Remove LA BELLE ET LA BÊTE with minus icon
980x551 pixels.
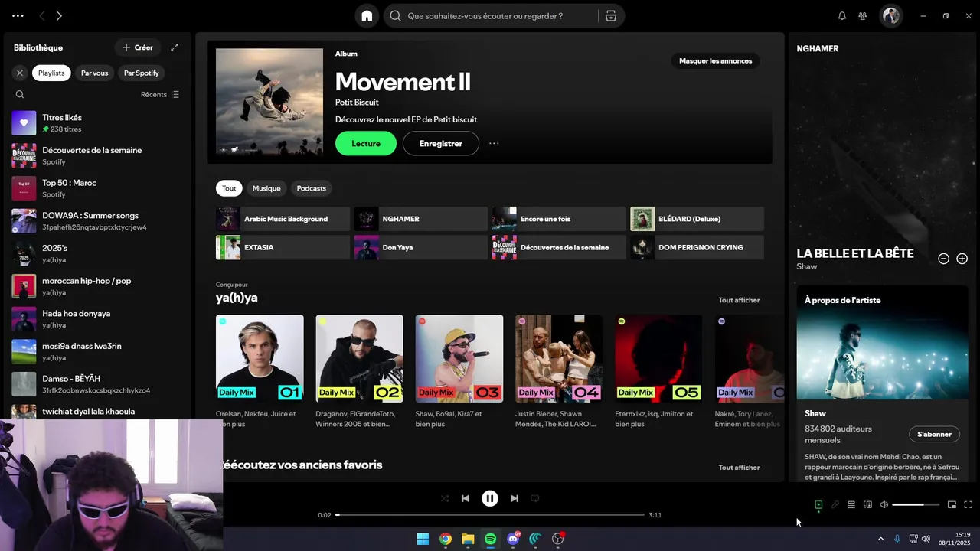point(944,259)
